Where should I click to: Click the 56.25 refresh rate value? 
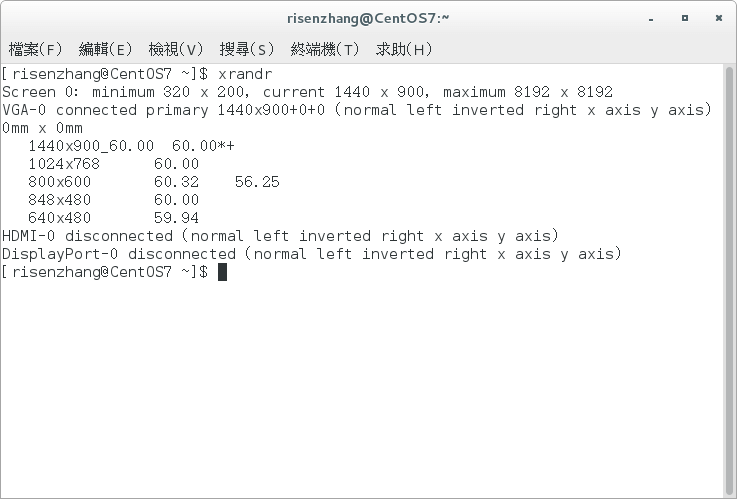257,182
